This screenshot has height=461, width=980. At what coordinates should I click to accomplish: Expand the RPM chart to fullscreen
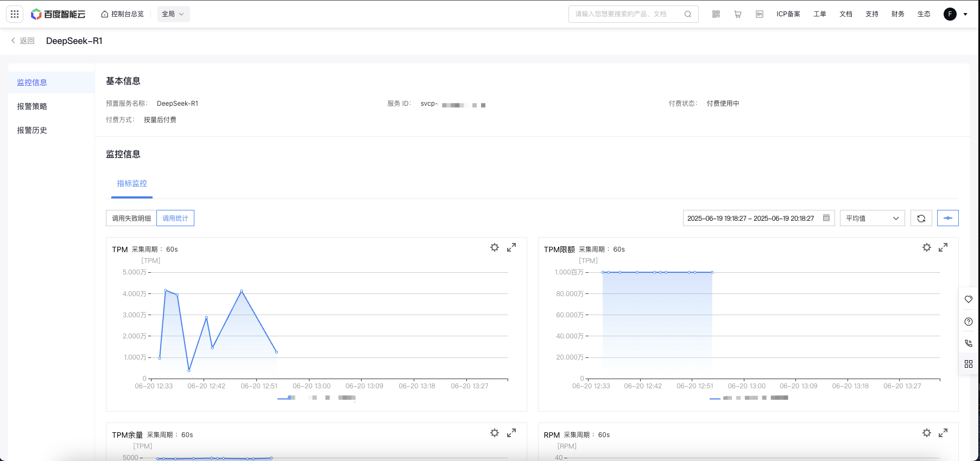coord(943,433)
